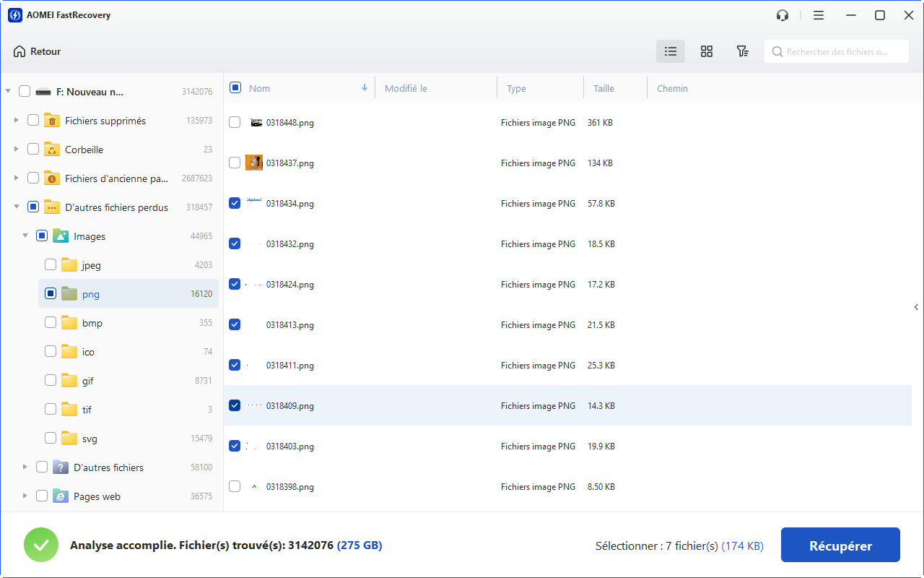924x578 pixels.
Task: Switch to grid thumbnail view
Action: click(x=707, y=51)
